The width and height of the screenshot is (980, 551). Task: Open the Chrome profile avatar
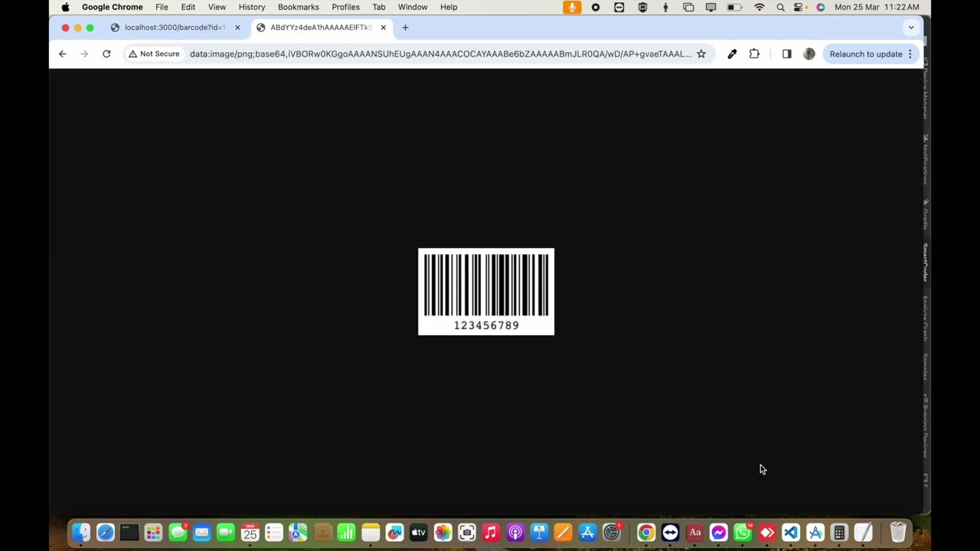point(809,54)
